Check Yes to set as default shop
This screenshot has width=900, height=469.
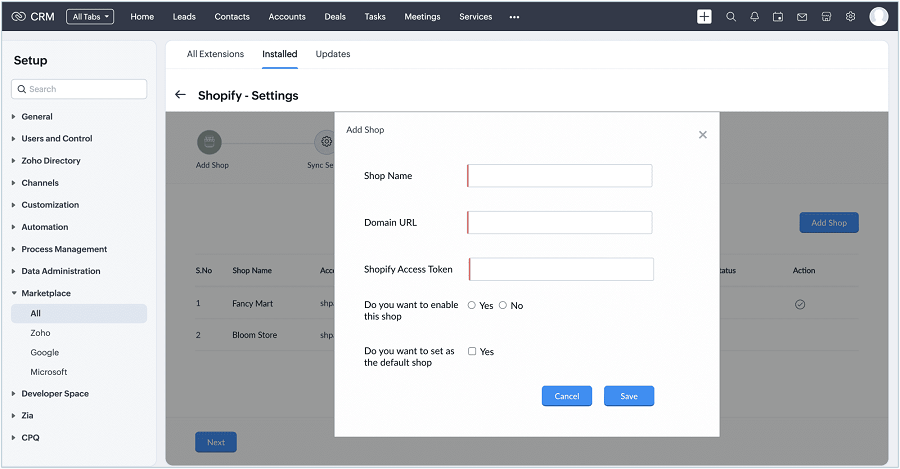click(472, 351)
